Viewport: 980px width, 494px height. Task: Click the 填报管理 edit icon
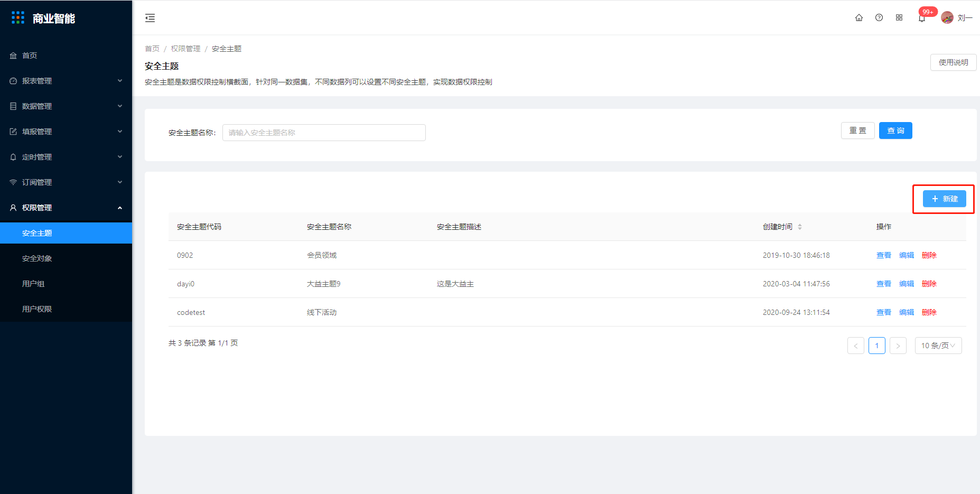click(13, 132)
